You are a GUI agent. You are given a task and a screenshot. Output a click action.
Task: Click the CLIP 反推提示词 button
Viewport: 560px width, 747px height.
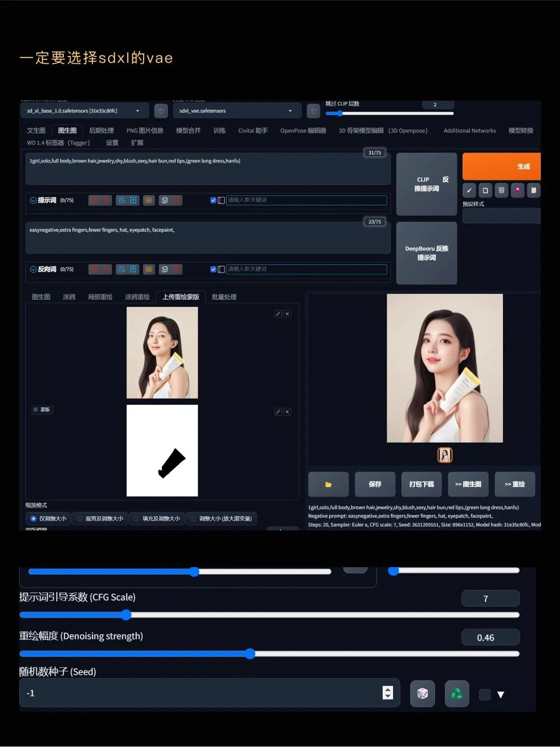pyautogui.click(x=427, y=184)
